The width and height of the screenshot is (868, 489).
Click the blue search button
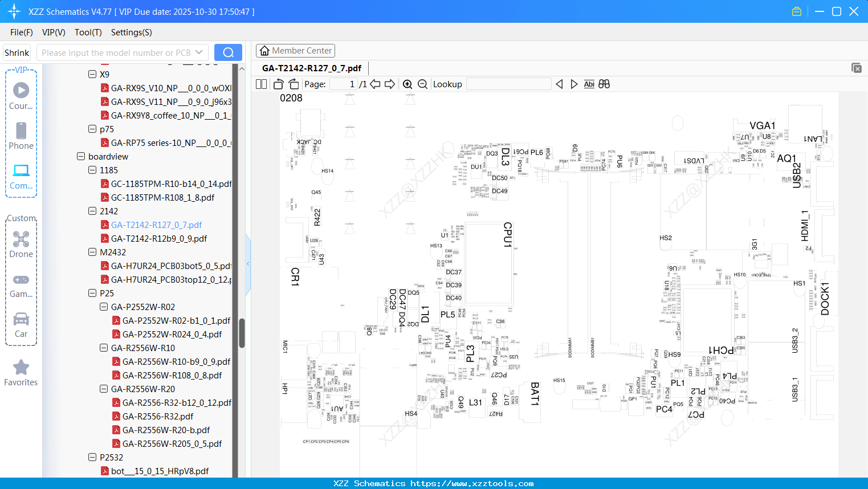(x=228, y=52)
